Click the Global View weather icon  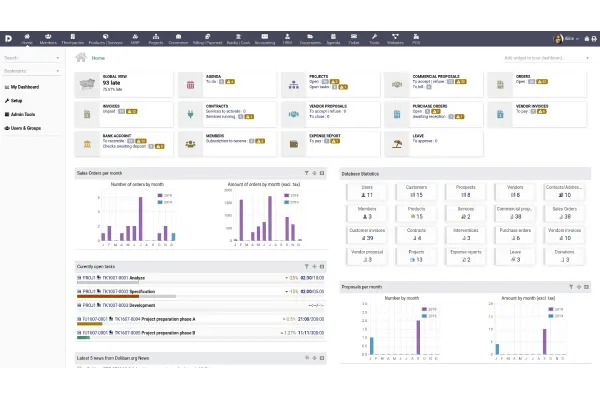click(x=87, y=85)
